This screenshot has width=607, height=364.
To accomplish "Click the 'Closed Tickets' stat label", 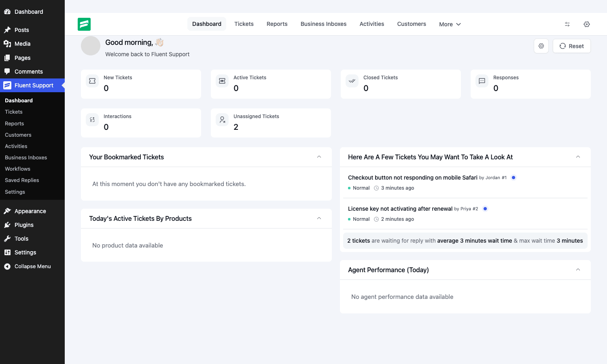I will click(x=380, y=78).
